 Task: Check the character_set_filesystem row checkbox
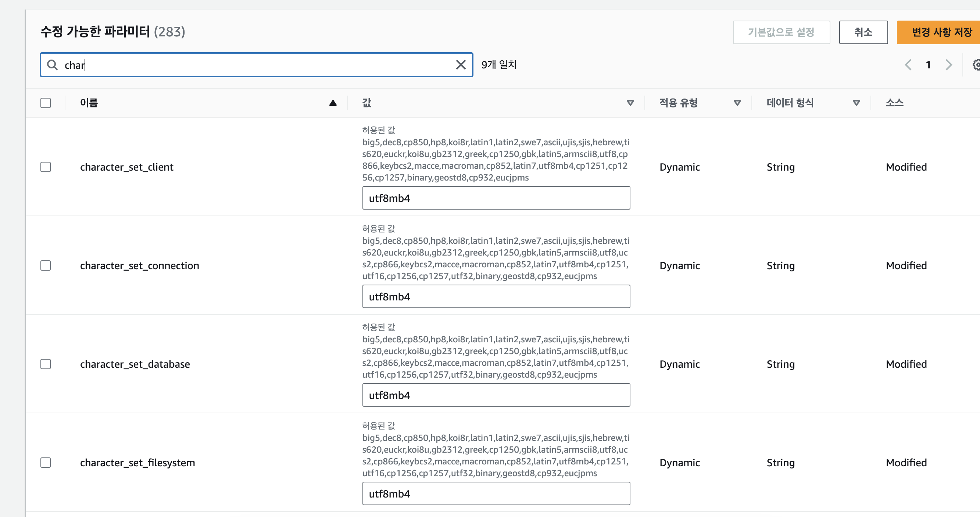point(46,463)
